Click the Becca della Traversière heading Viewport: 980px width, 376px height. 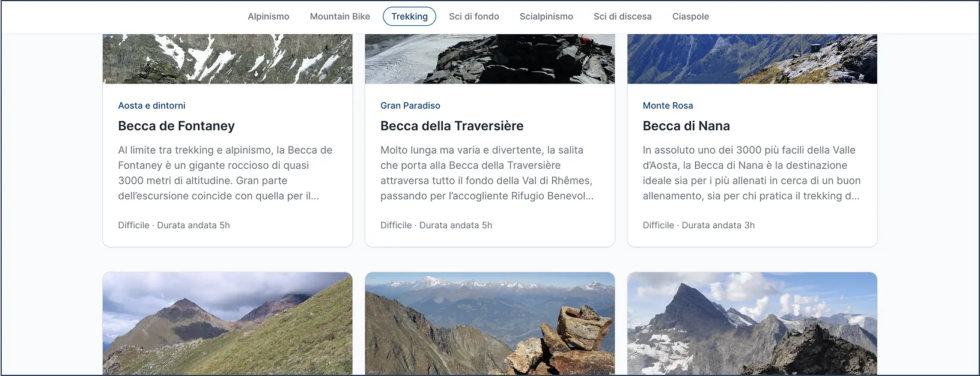pyautogui.click(x=452, y=126)
